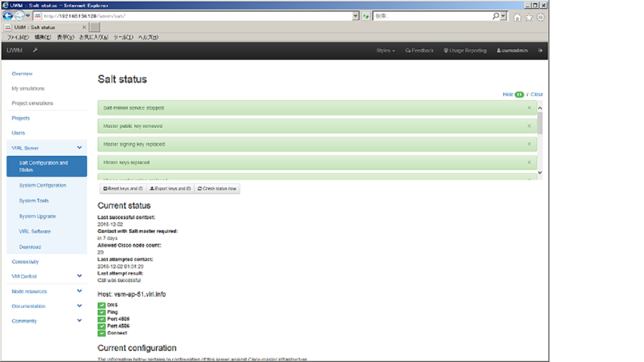Click the green Ping check indicator
The height and width of the screenshot is (362, 644).
tap(102, 312)
